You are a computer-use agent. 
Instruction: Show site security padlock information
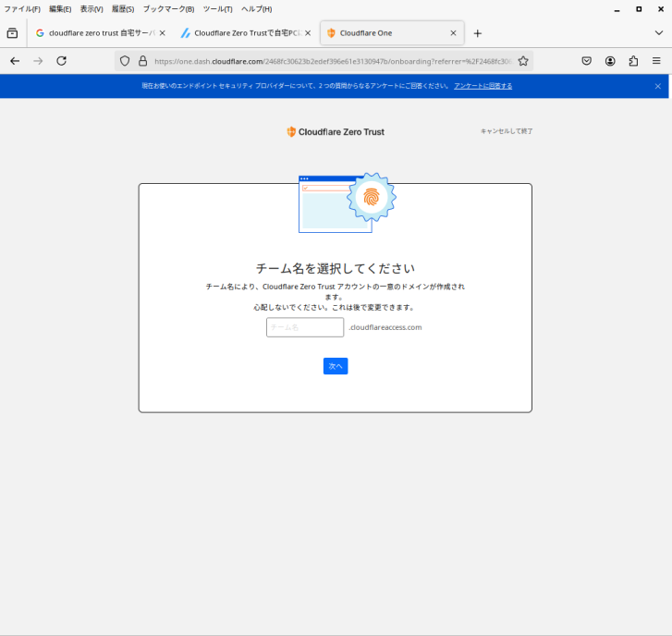tap(143, 61)
